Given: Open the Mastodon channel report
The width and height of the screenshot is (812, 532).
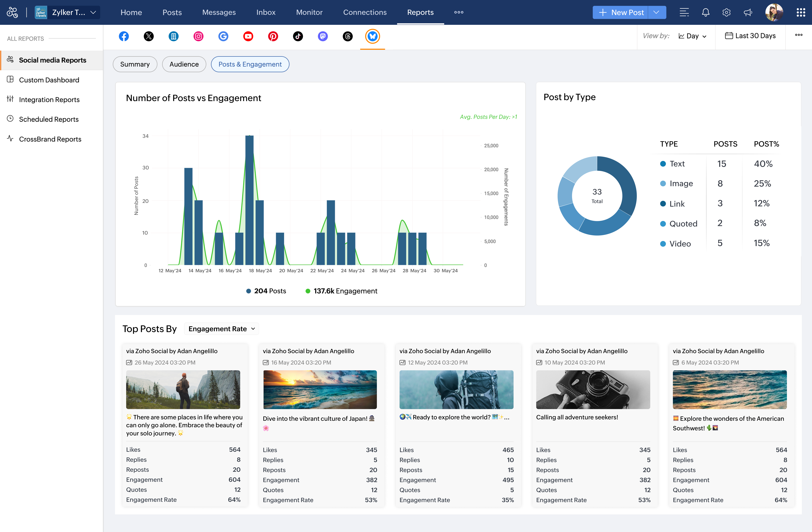Looking at the screenshot, I should click(323, 36).
